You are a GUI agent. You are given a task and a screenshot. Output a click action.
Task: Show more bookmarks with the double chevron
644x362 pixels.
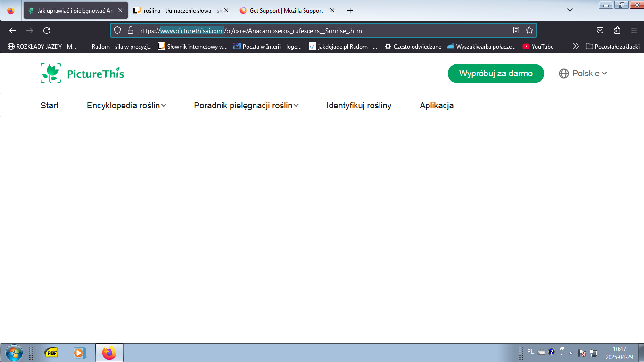[576, 46]
